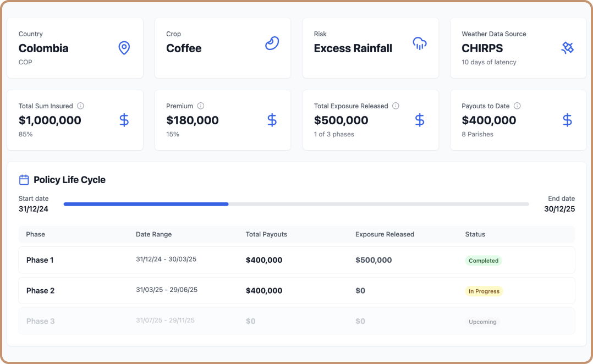Click the rain cloud icon on Risk card
Viewport: 593px width, 364px height.
tap(419, 44)
